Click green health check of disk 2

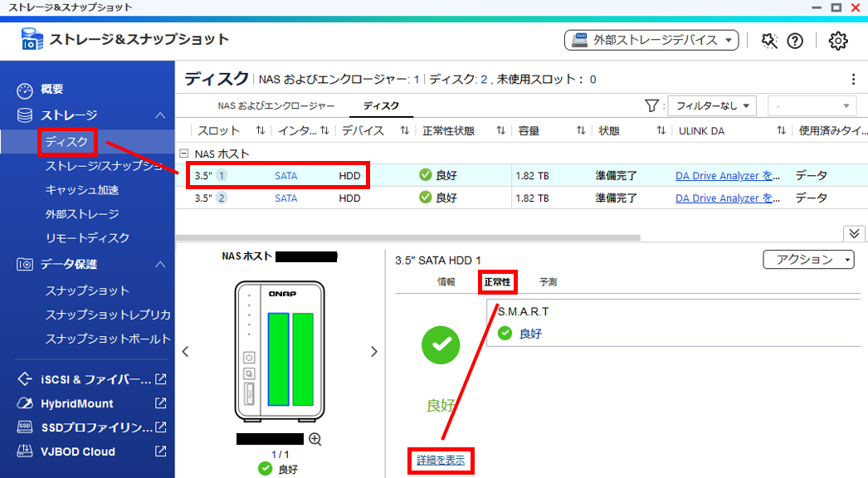coord(425,198)
